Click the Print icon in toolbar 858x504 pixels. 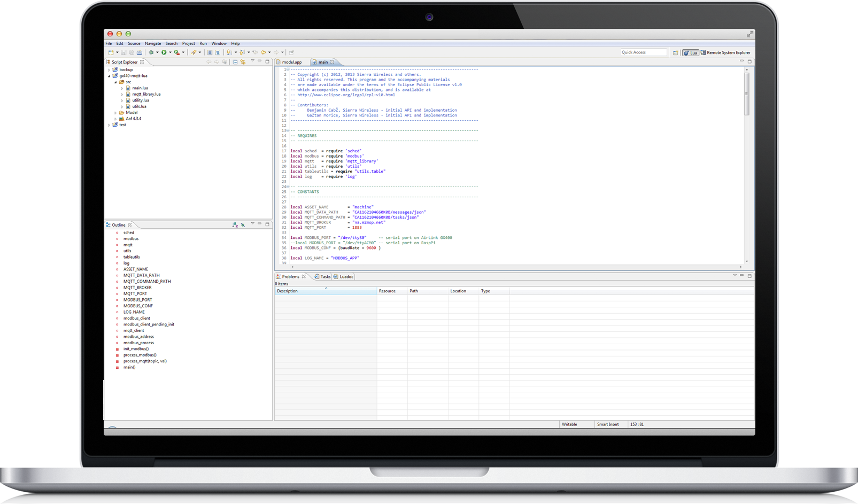[x=140, y=52]
